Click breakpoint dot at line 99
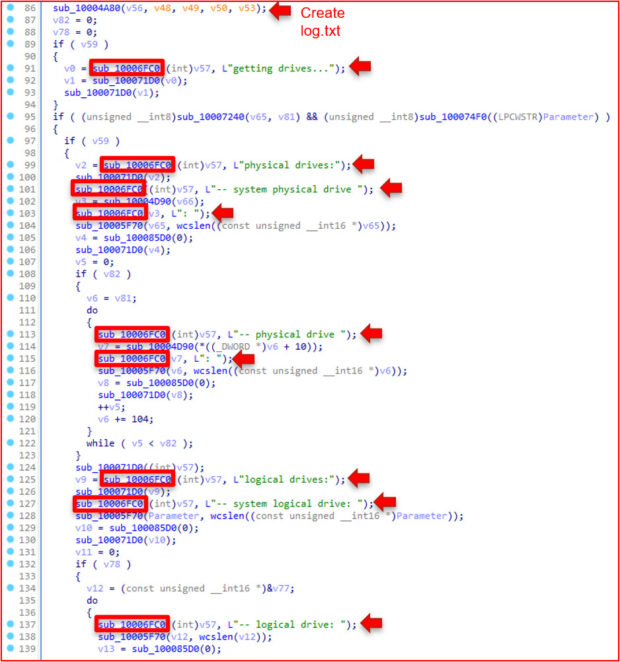Viewport: 620px width, 662px height. pos(11,165)
